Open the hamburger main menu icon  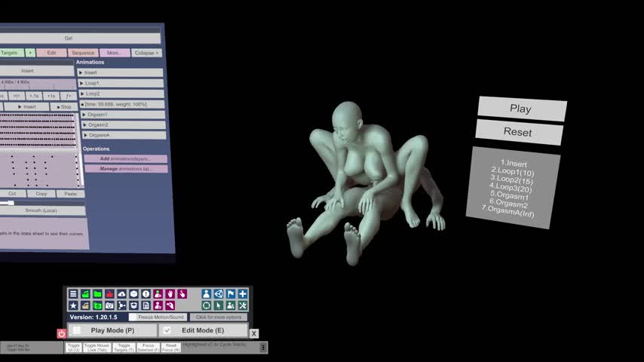(x=73, y=294)
